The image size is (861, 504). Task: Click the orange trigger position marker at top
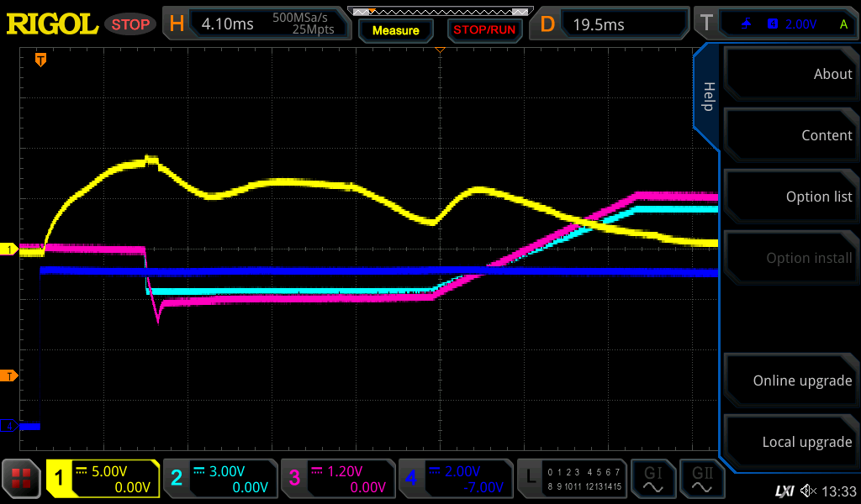[40, 60]
